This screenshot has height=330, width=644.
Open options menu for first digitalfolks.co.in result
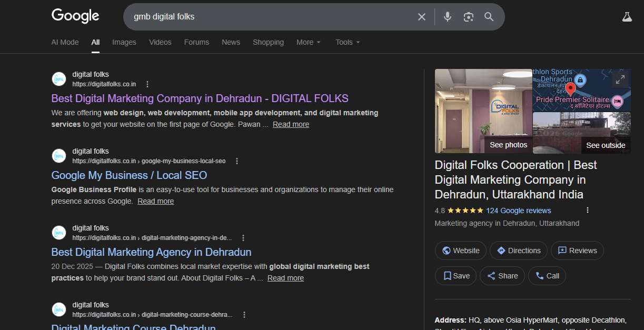point(147,84)
